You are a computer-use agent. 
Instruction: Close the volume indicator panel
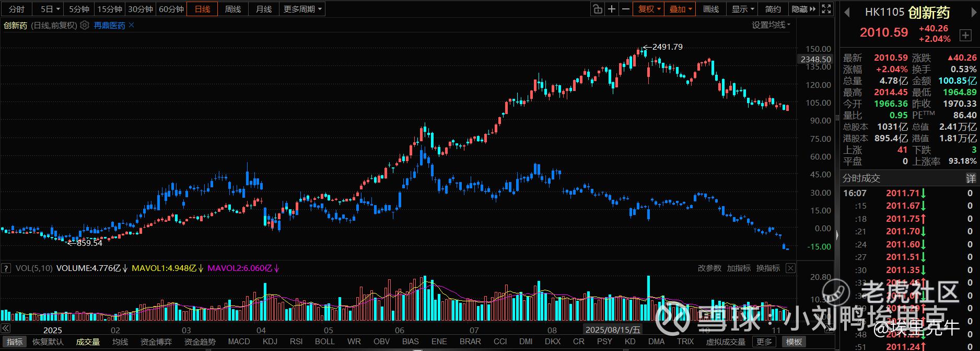pyautogui.click(x=790, y=268)
